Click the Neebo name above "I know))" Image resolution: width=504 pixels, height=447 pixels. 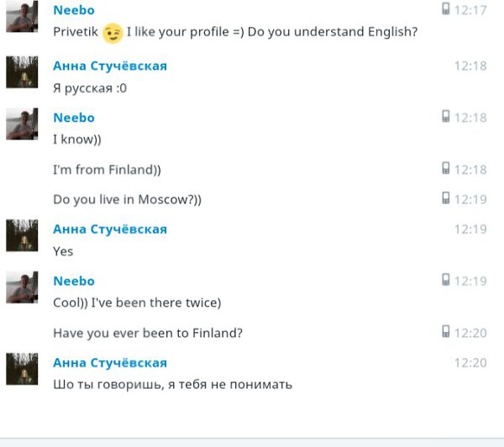tap(74, 118)
